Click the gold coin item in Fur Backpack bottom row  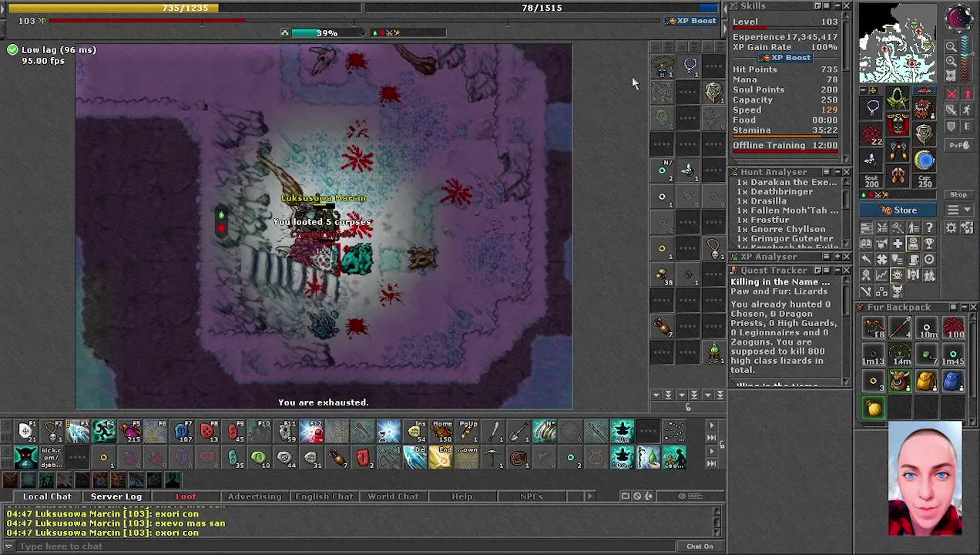pos(873,408)
